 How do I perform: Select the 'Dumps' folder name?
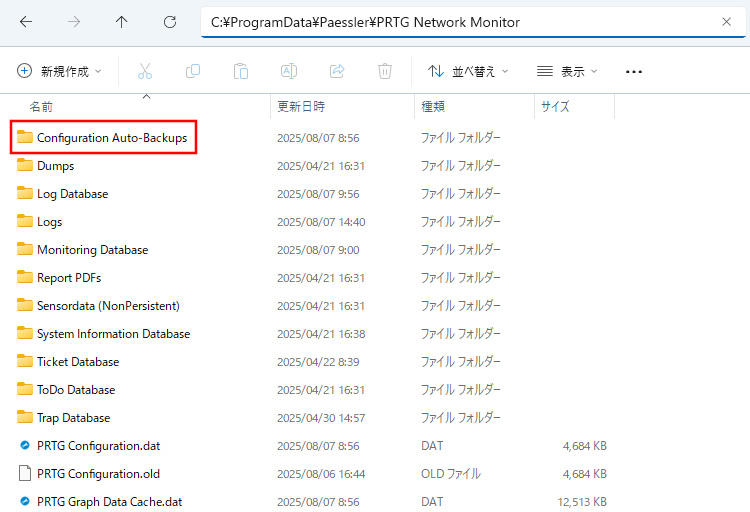pyautogui.click(x=55, y=166)
